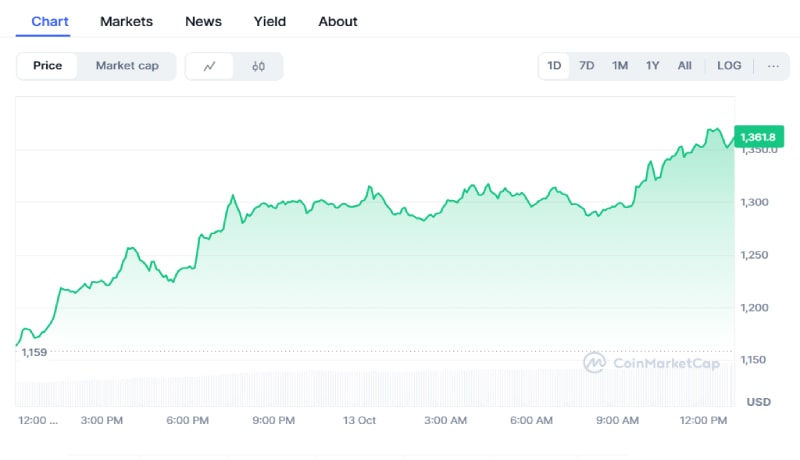Click the 13 Oct date label
The image size is (800, 460).
click(x=359, y=420)
